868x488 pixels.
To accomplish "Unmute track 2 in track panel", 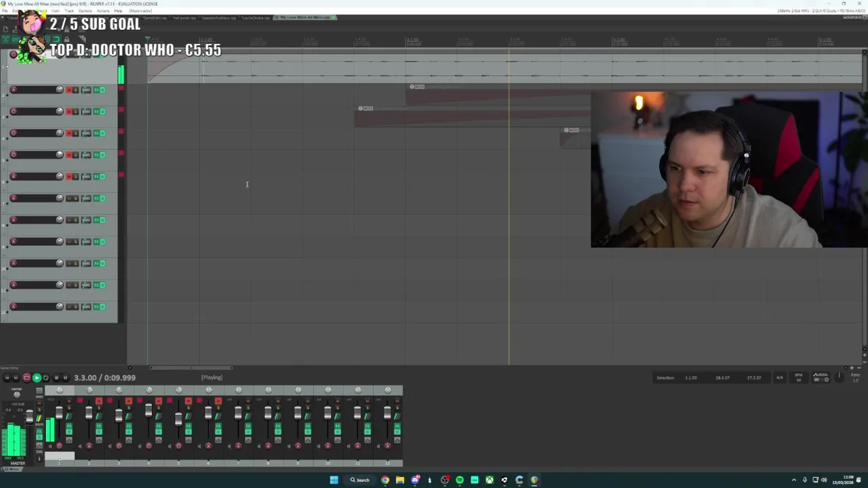I will [x=69, y=89].
